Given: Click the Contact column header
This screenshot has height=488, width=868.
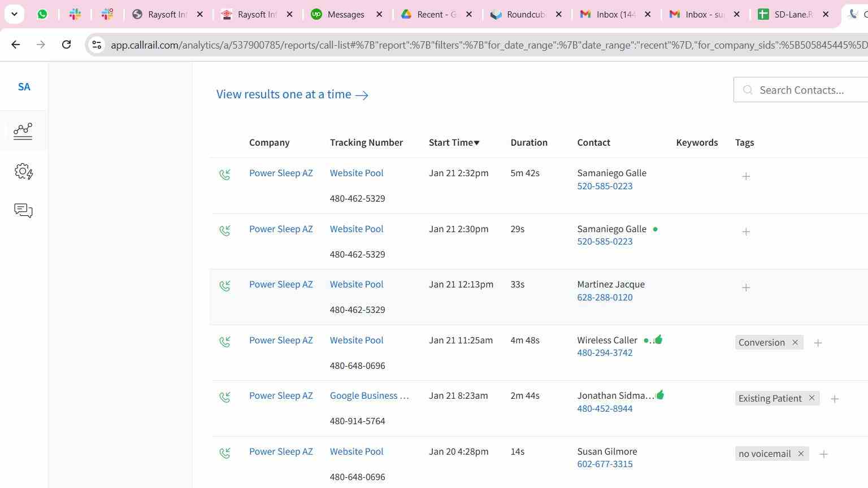Looking at the screenshot, I should click(593, 142).
